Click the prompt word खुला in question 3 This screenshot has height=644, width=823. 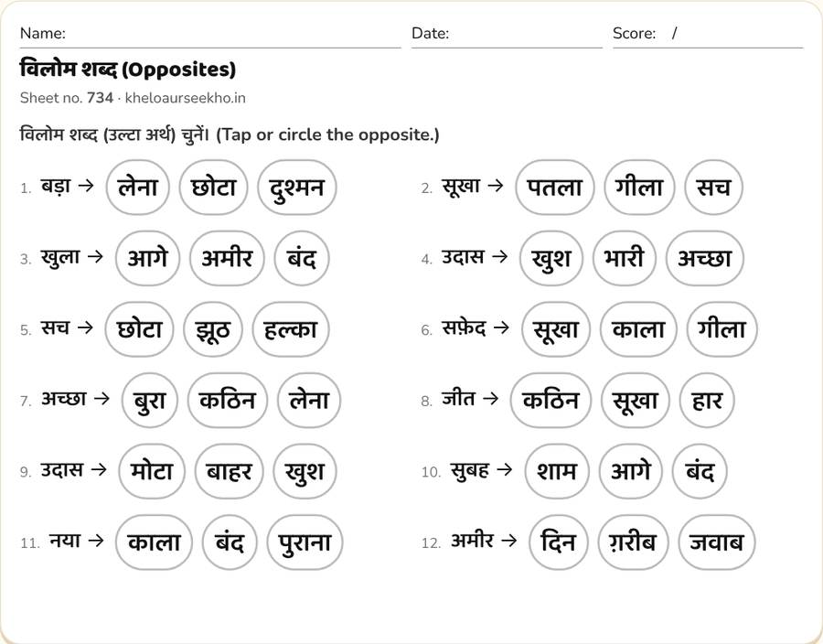[x=60, y=257]
